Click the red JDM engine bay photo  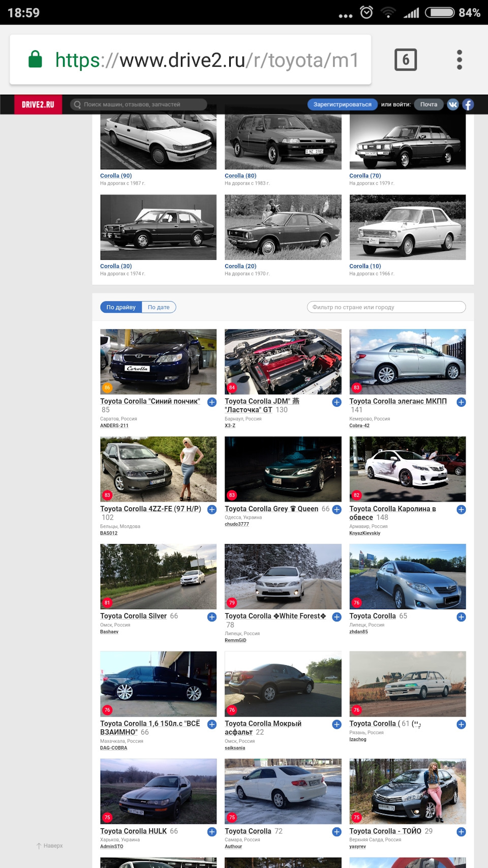point(283,362)
